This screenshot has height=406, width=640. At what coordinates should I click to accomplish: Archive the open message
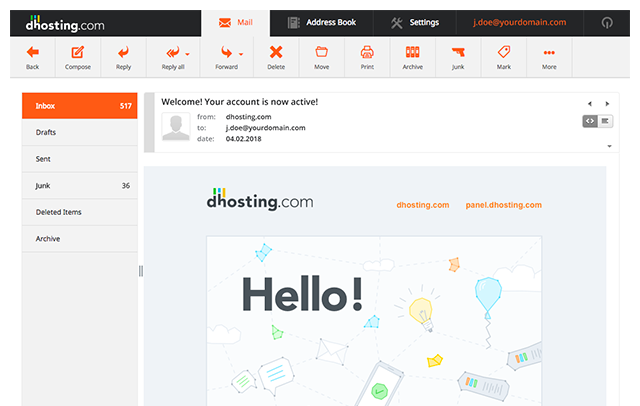[413, 57]
